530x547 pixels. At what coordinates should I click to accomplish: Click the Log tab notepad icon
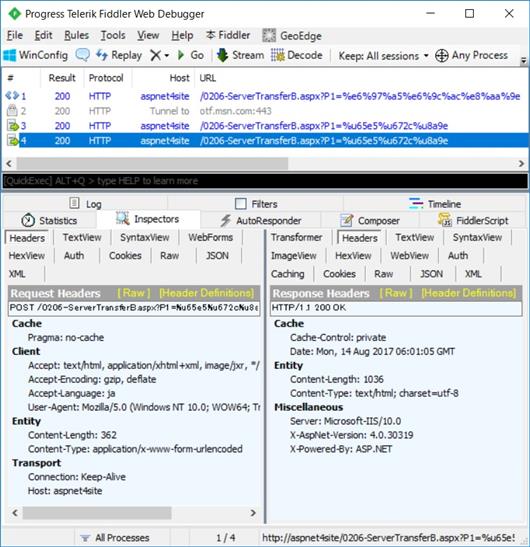74,203
